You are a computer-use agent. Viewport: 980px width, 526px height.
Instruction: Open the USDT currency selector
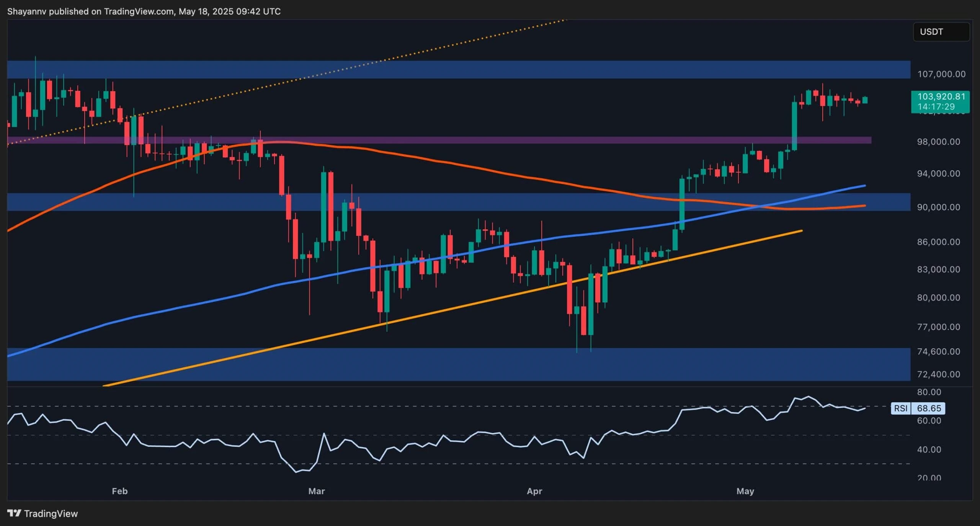pyautogui.click(x=941, y=32)
